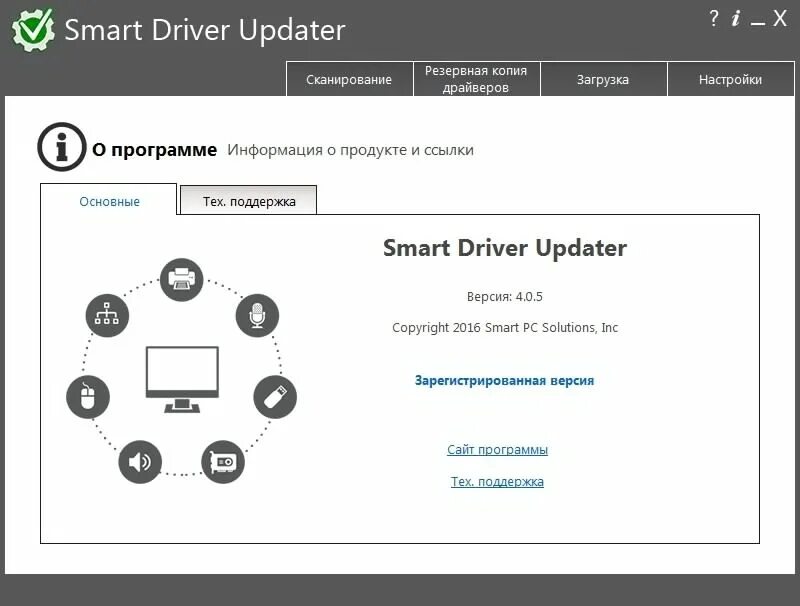Click Информация о продукте и ссылки subtitle

pos(351,150)
